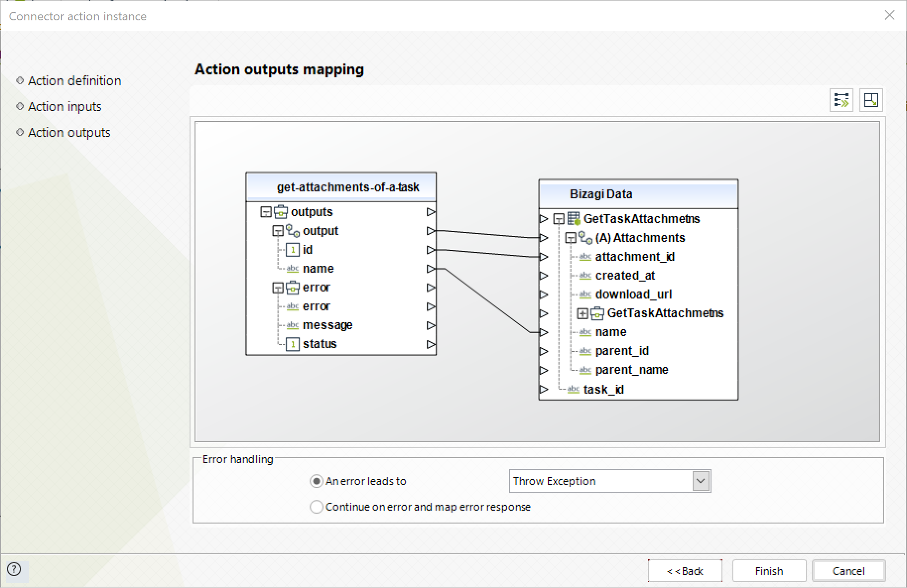Click the Finish button
The image size is (907, 588).
(x=769, y=571)
